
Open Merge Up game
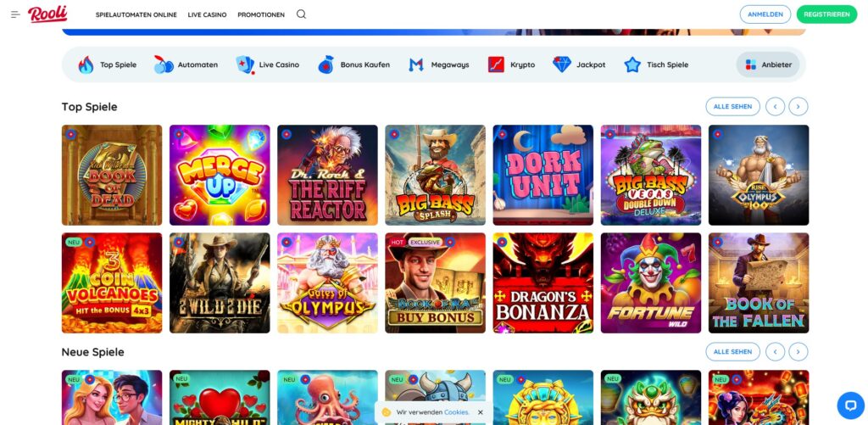[x=220, y=175]
